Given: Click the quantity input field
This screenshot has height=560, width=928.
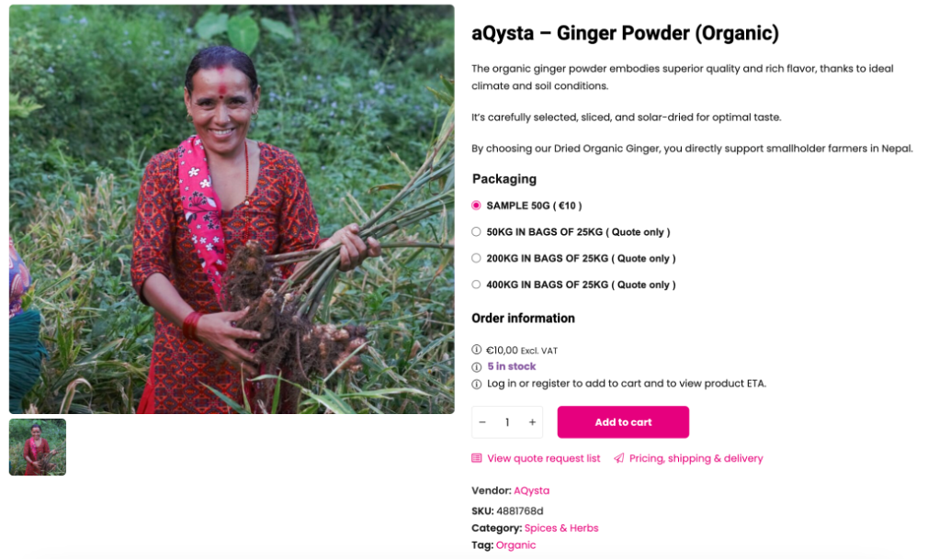Looking at the screenshot, I should pos(507,422).
